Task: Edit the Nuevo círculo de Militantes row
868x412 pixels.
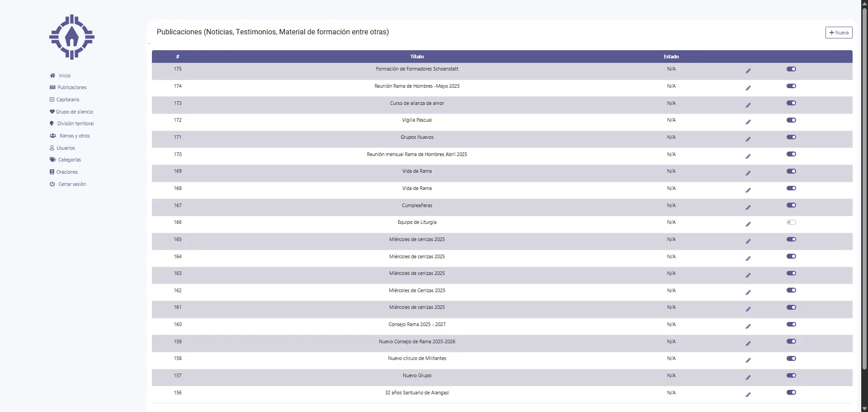Action: point(748,360)
